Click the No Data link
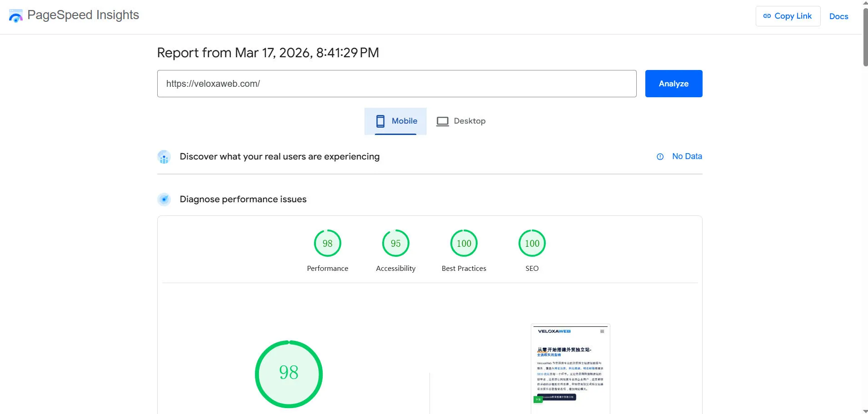The image size is (868, 414). (x=687, y=156)
